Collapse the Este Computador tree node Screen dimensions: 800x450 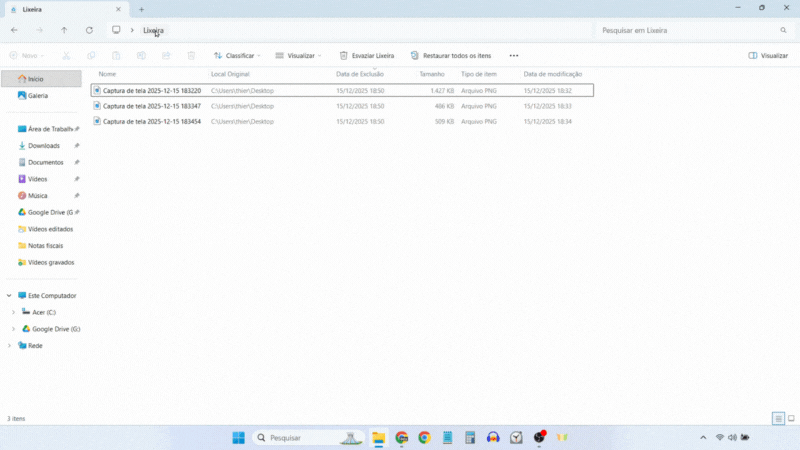coord(9,296)
